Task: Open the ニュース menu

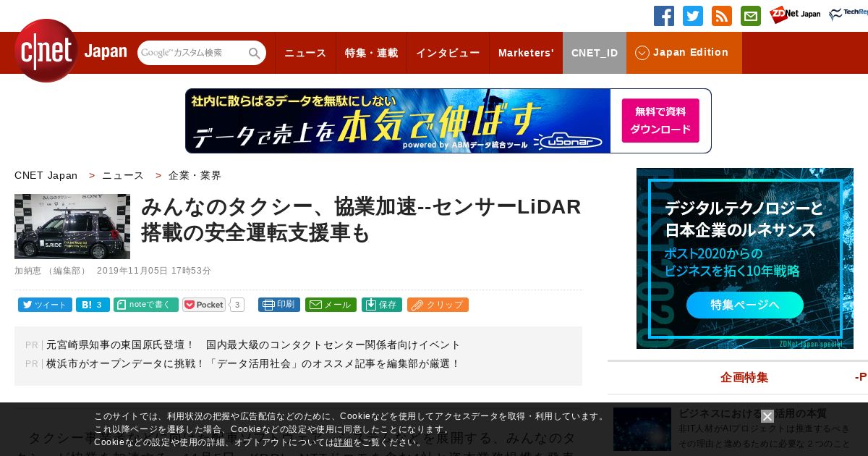Action: (x=305, y=53)
